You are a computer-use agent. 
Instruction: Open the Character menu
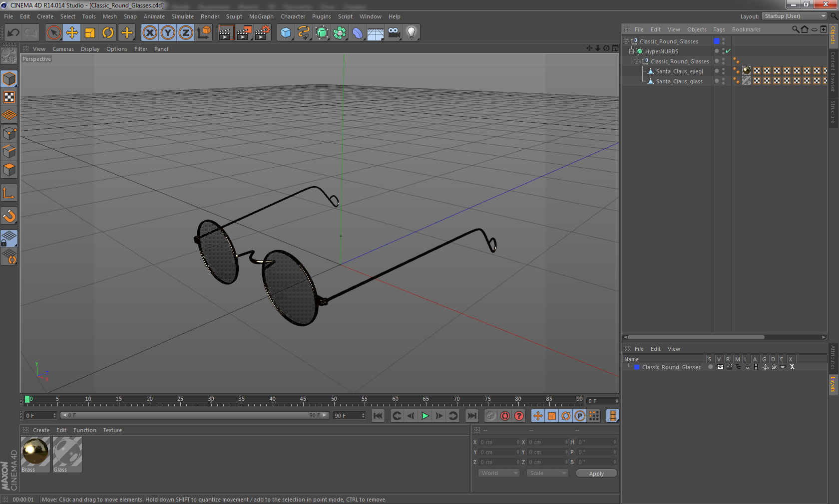coord(293,16)
